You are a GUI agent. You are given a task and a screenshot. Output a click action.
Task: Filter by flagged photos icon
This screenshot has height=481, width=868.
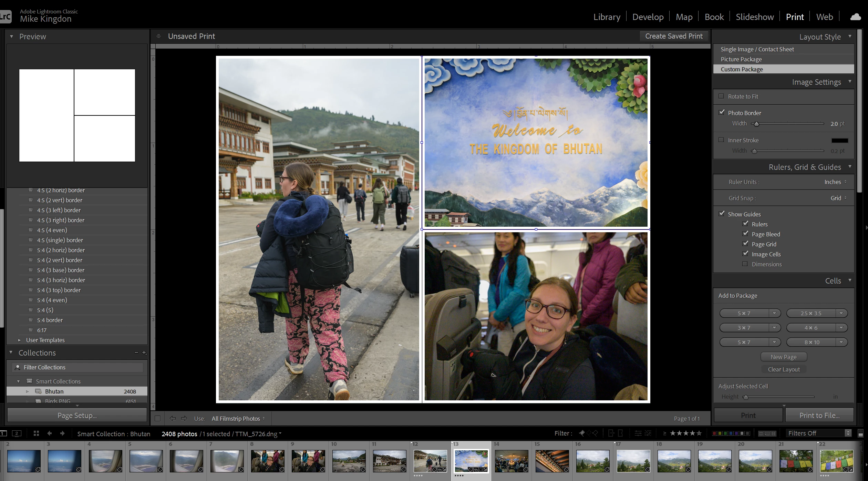tap(582, 433)
